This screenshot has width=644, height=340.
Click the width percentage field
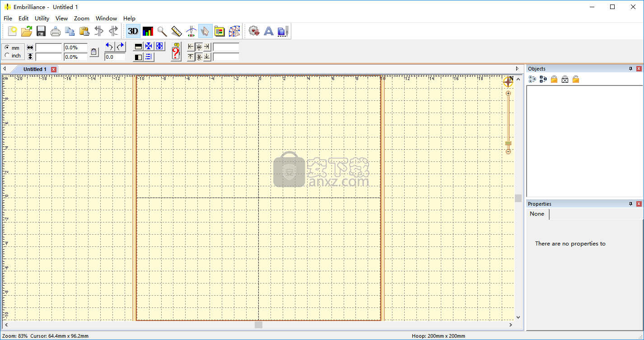75,47
